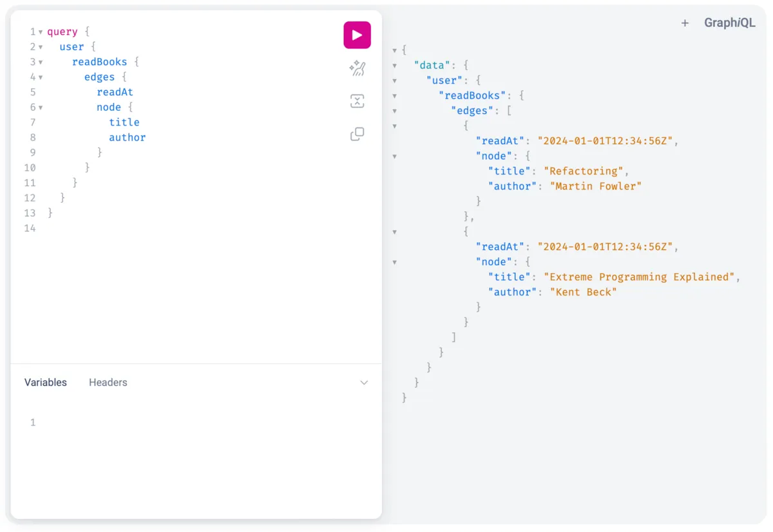
Task: Click the "Refactoring" title value in results
Action: pos(584,171)
